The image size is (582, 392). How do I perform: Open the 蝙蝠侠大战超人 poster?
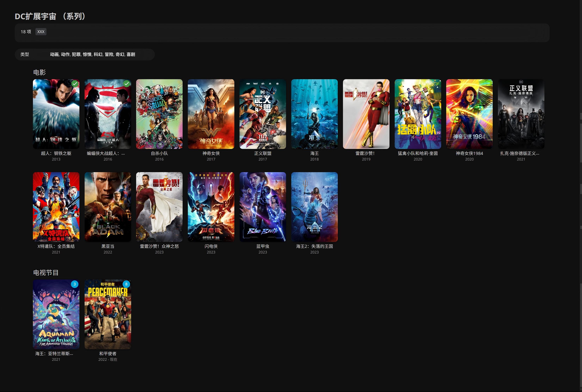pos(108,114)
